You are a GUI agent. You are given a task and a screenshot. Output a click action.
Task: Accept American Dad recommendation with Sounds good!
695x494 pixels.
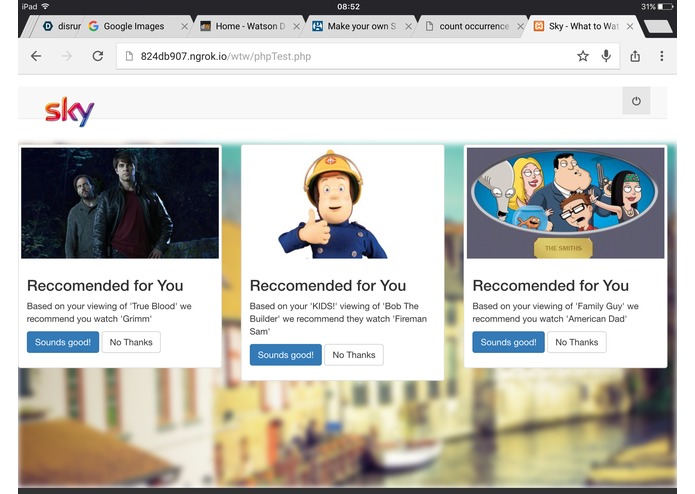(508, 342)
